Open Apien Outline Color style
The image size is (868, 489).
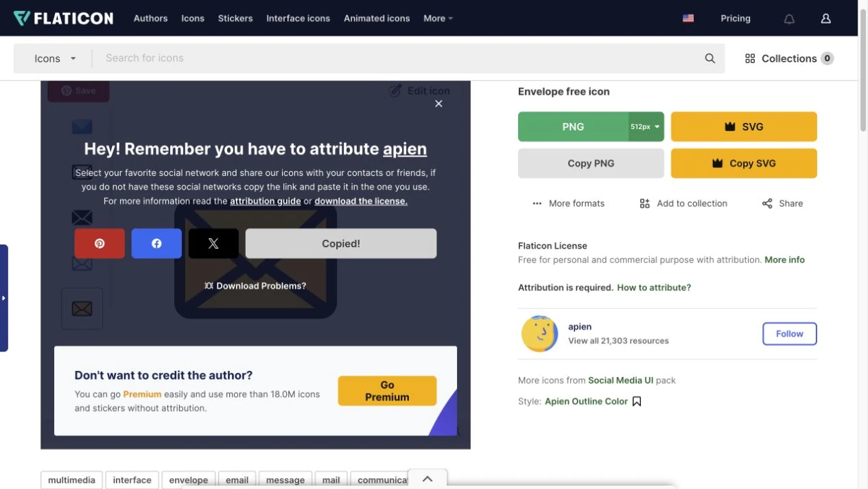point(586,402)
